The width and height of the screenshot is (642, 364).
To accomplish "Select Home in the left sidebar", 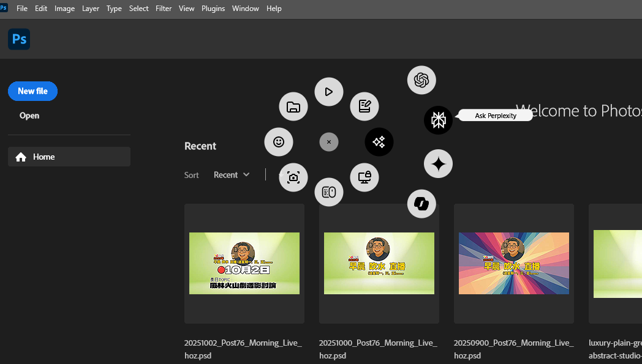I will tap(69, 157).
